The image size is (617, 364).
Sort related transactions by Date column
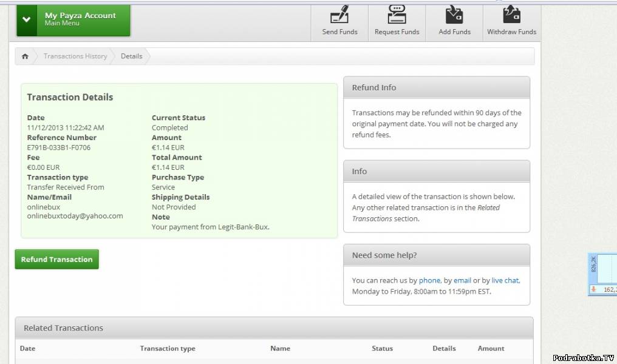27,349
